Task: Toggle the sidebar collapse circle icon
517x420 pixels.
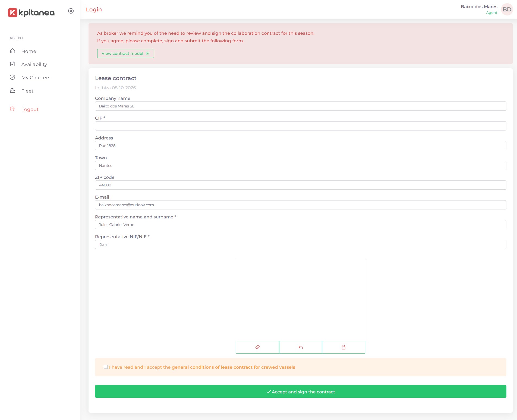Action: [71, 11]
